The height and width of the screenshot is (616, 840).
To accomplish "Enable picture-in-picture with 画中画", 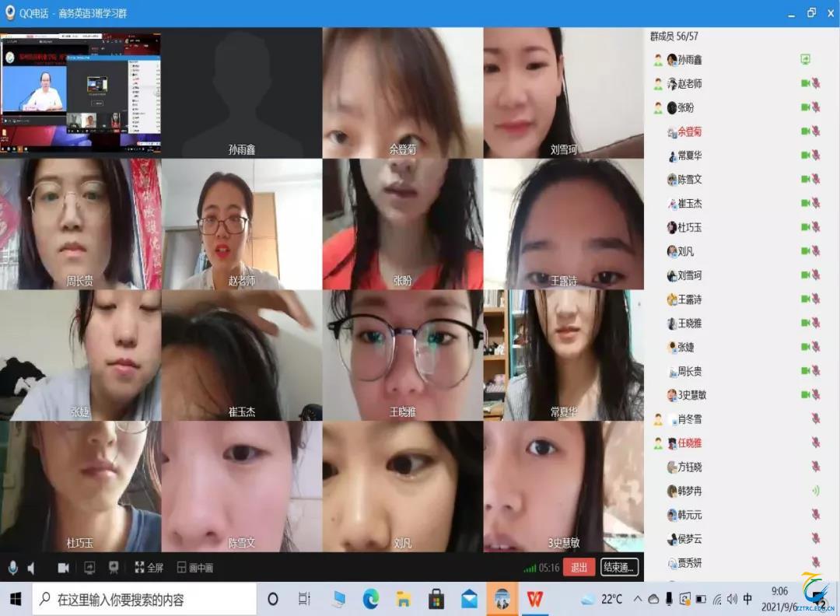I will (x=194, y=568).
